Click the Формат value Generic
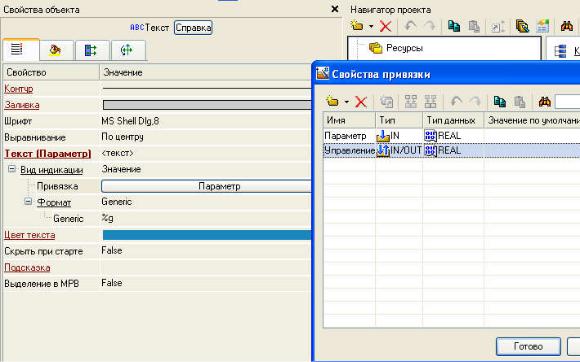580x362 pixels. 117,202
